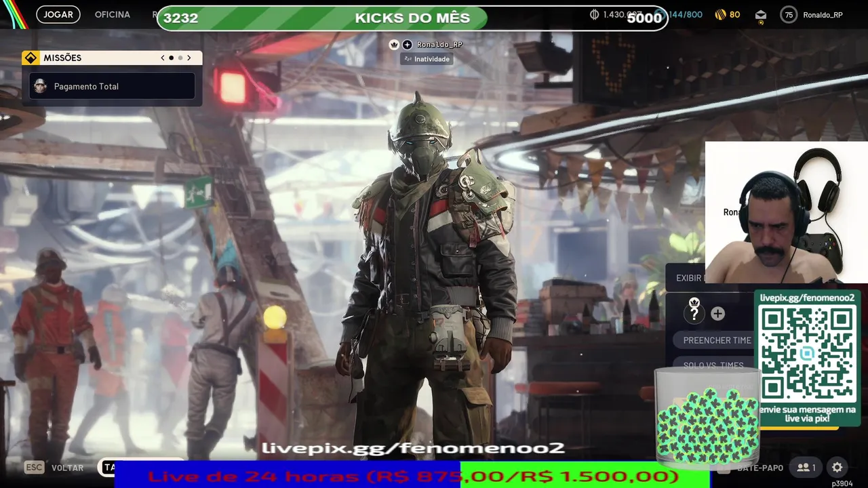Open the Ronaldo_RP profile name in top bar
Screen dimensions: 868x488
click(x=823, y=15)
